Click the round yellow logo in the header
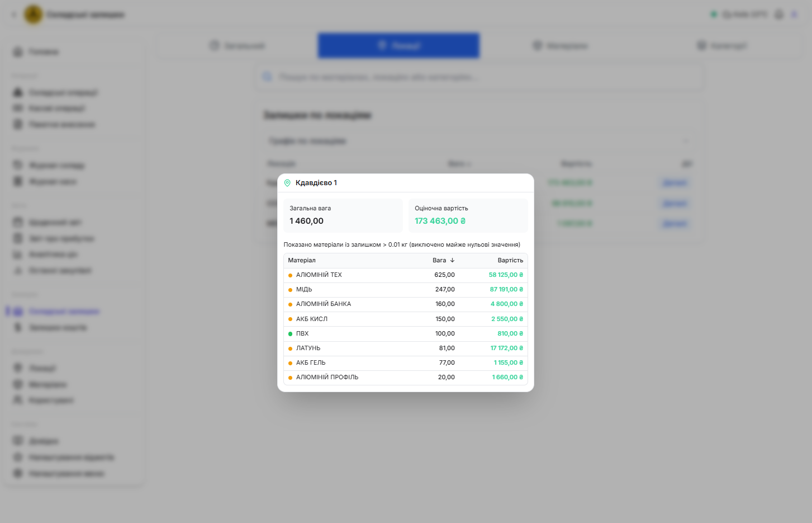The height and width of the screenshot is (523, 812). coord(34,15)
